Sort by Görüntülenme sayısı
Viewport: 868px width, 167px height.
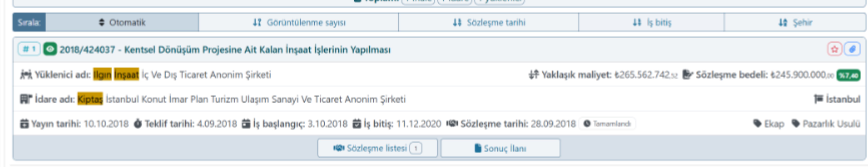point(299,22)
